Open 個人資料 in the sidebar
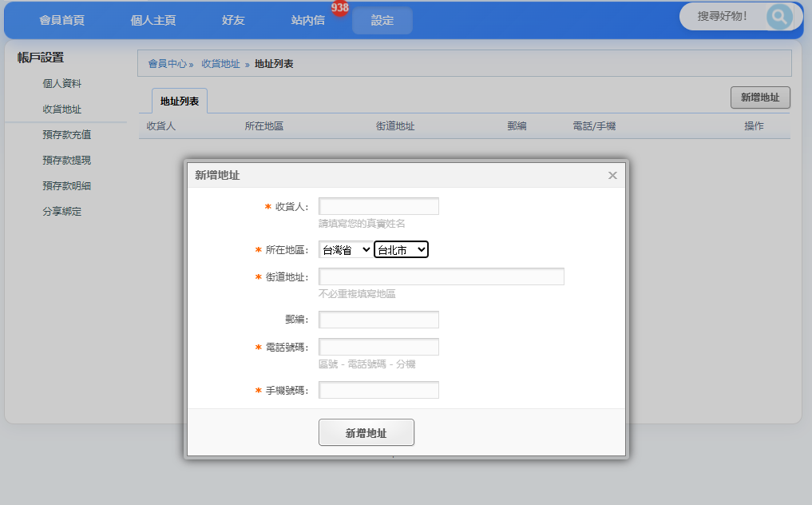Viewport: 812px width, 505px height. pos(62,84)
